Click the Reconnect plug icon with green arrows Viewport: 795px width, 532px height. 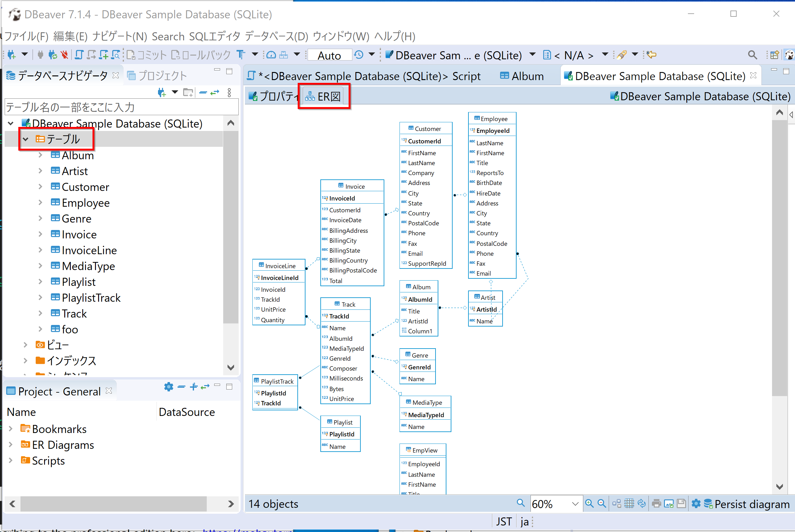click(x=52, y=55)
